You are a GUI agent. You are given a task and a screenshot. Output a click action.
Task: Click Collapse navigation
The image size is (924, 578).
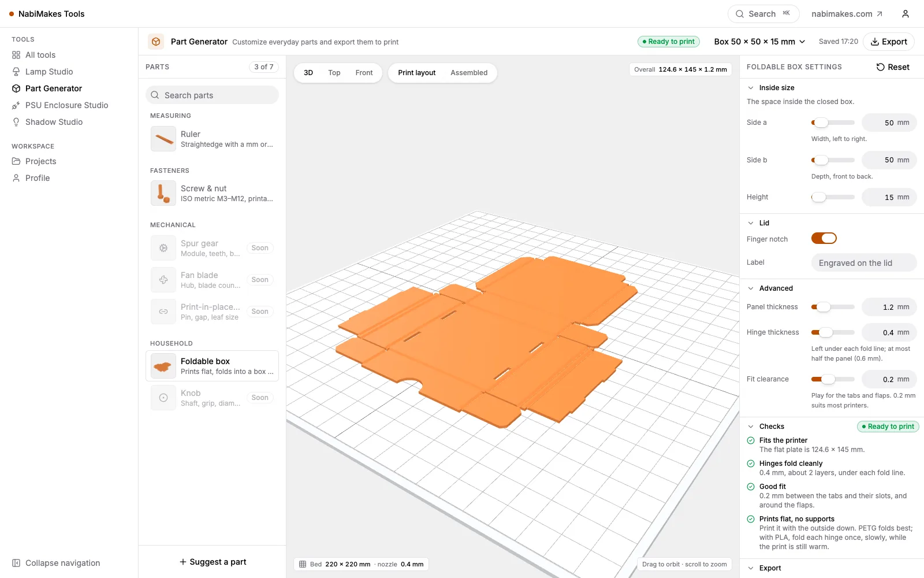coord(56,563)
